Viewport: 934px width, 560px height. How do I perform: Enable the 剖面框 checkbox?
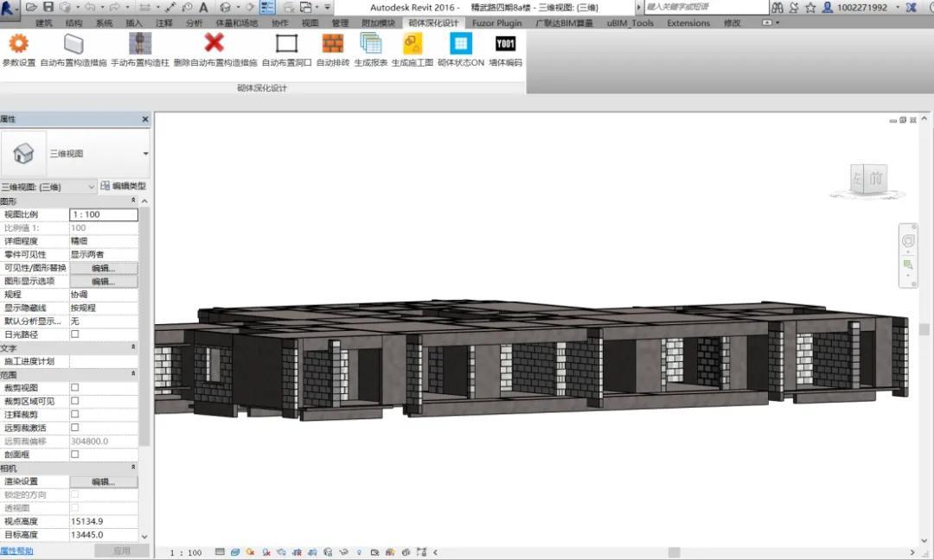point(75,454)
